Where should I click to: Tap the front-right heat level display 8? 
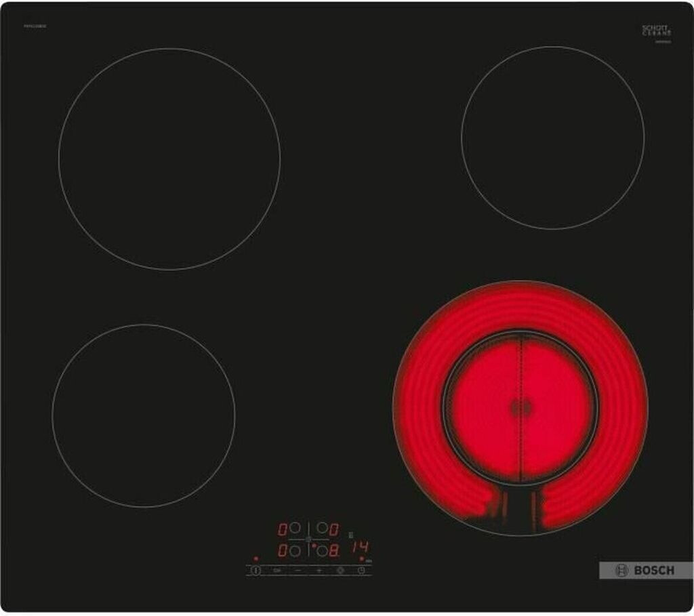coord(333,551)
